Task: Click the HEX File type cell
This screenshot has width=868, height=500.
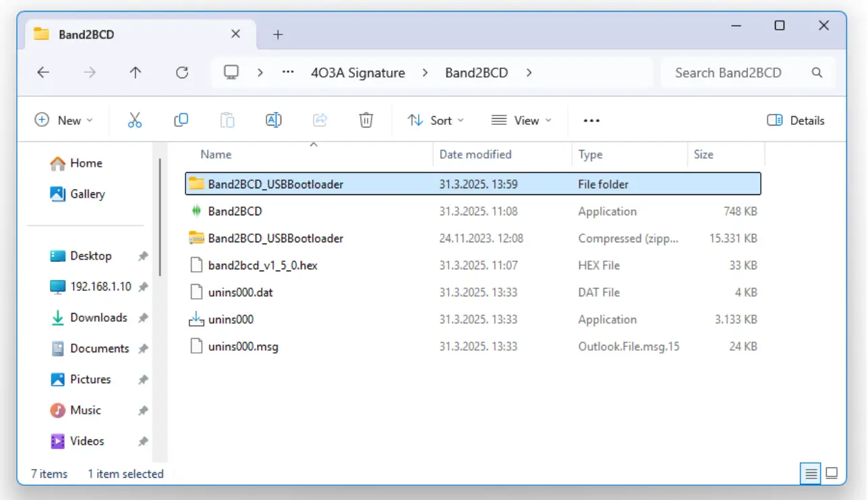Action: [x=599, y=265]
